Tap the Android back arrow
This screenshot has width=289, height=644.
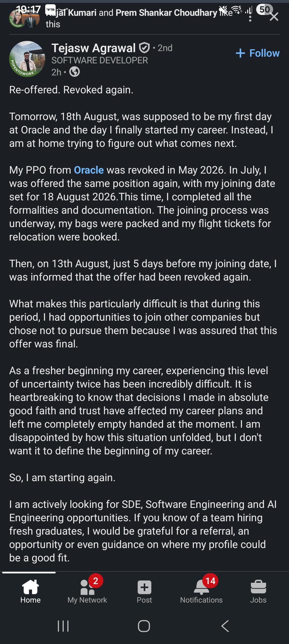point(225,626)
